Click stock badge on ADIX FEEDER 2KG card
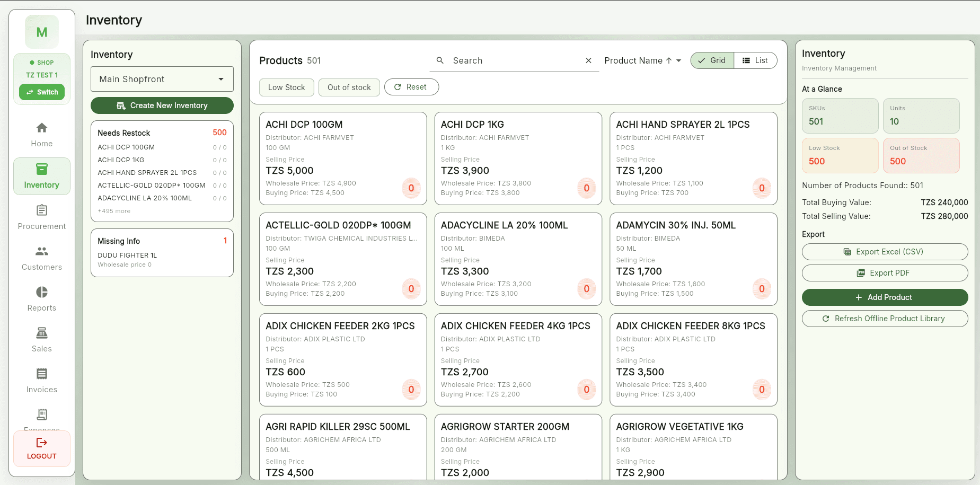 (411, 390)
